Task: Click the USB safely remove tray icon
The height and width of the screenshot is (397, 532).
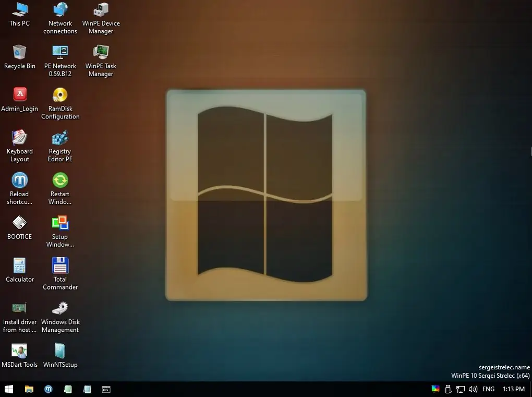Action: coord(448,389)
